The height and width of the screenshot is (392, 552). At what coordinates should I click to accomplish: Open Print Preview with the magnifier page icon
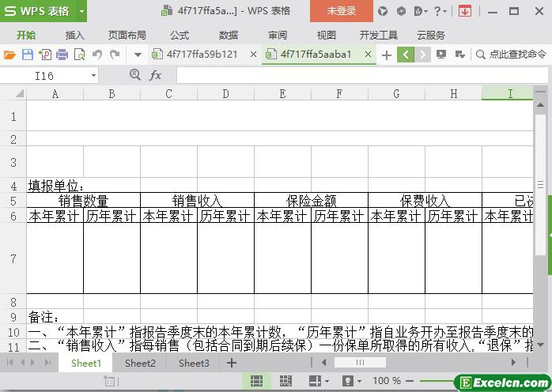(x=80, y=55)
